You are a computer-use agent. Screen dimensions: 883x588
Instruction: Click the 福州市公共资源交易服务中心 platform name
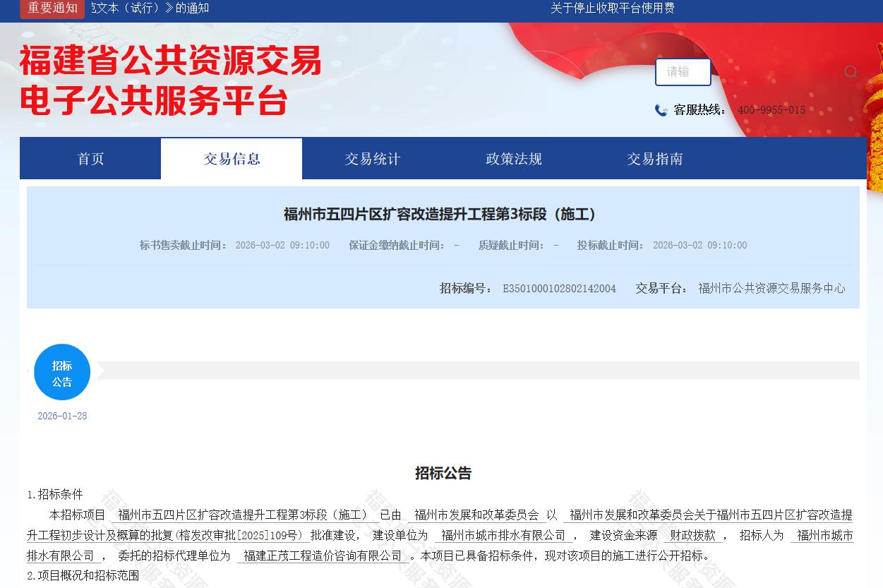pyautogui.click(x=771, y=288)
